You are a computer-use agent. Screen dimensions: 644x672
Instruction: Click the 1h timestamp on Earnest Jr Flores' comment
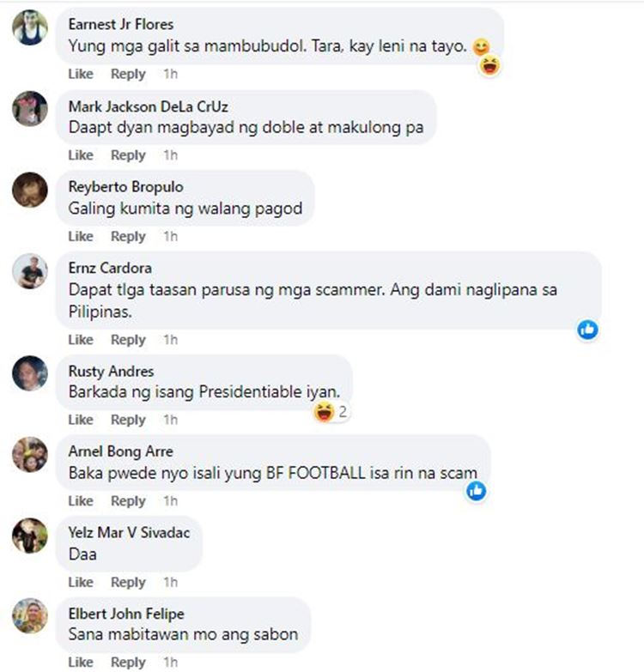170,74
